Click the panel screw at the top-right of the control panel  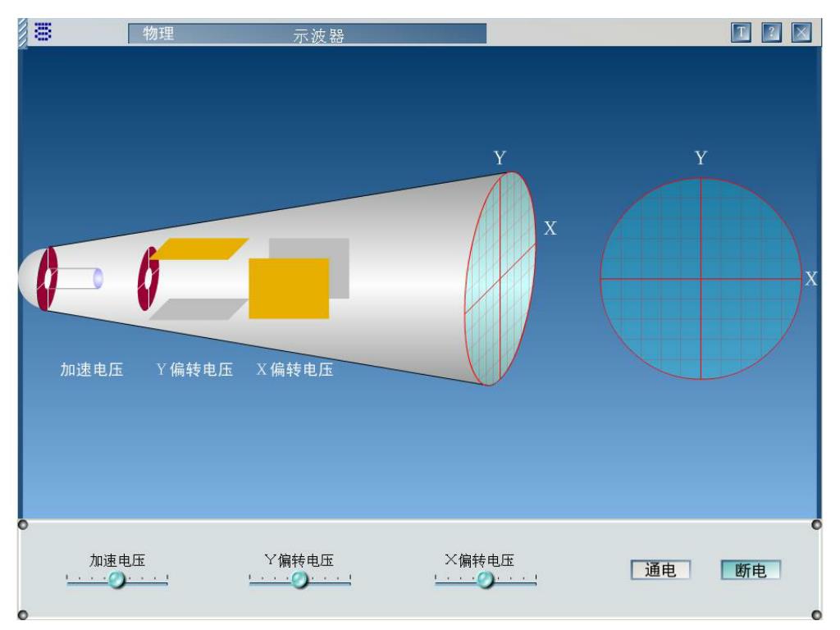[816, 524]
